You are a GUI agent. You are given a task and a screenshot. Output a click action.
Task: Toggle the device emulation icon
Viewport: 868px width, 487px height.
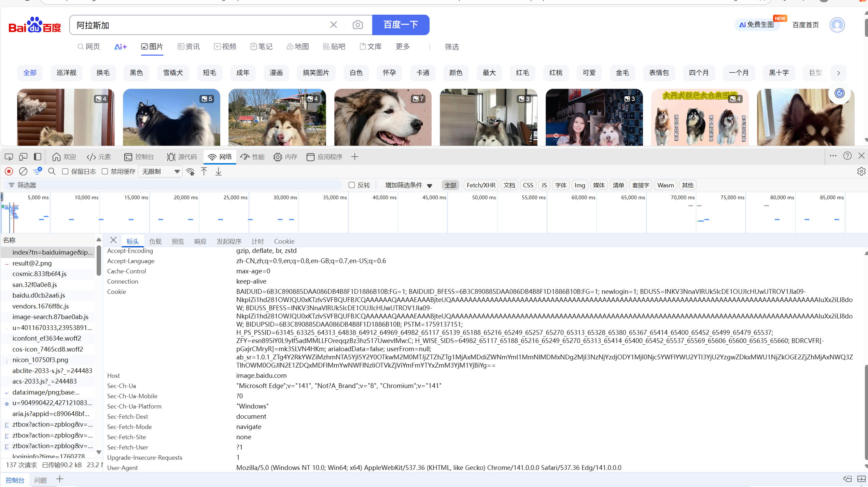point(23,157)
